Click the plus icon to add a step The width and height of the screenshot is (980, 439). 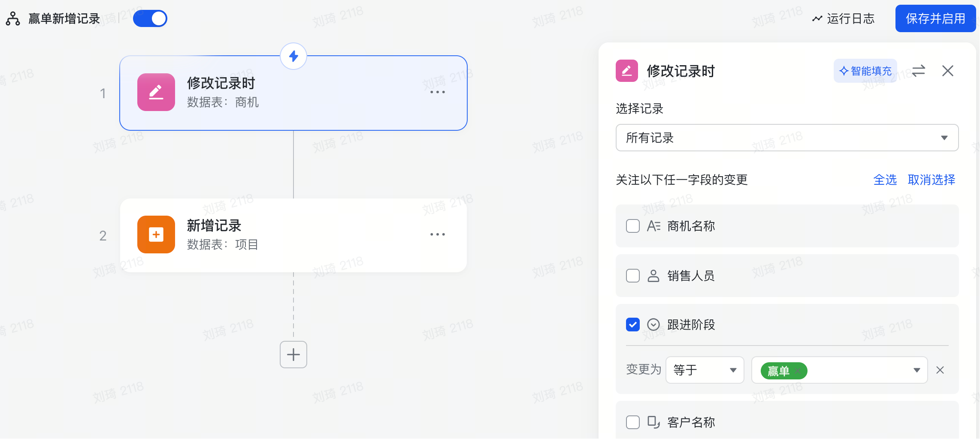coord(293,355)
